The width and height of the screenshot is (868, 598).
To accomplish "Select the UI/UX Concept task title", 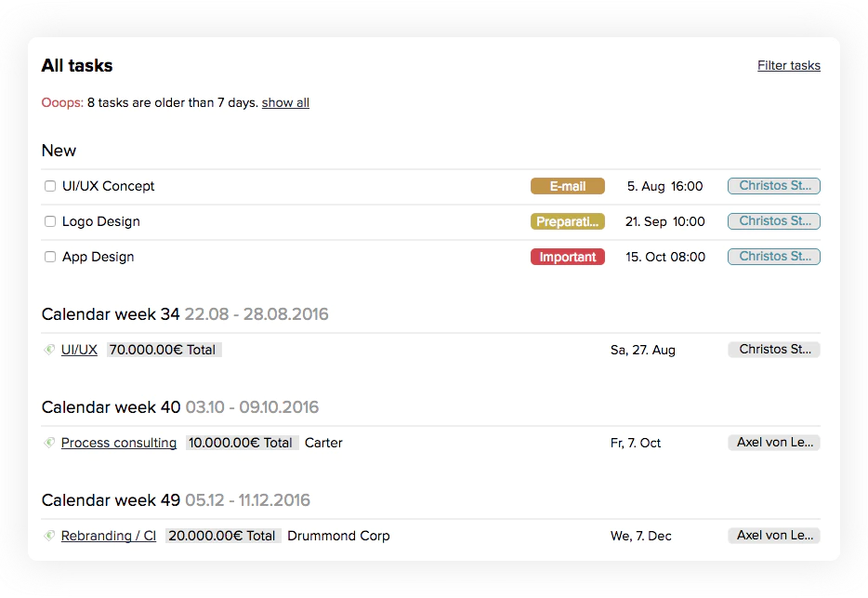I will click(x=109, y=186).
